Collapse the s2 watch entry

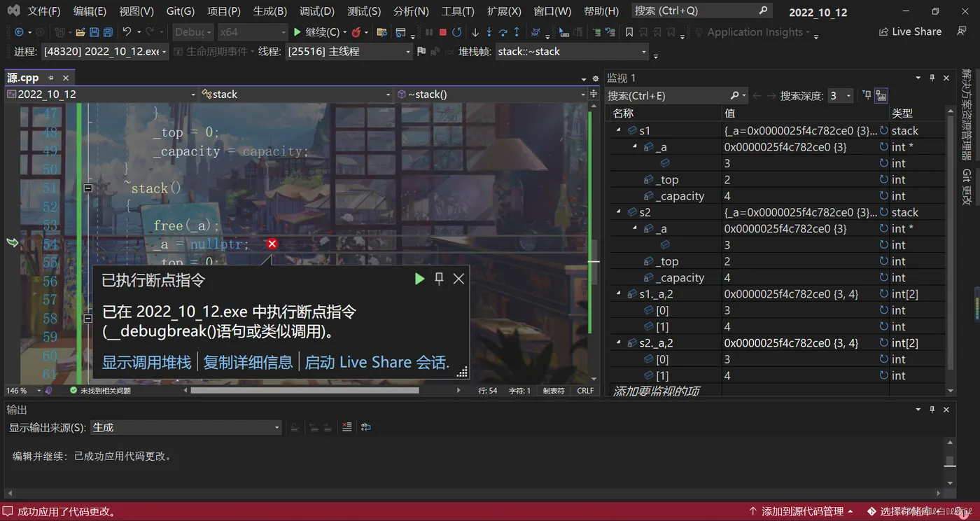pyautogui.click(x=618, y=212)
